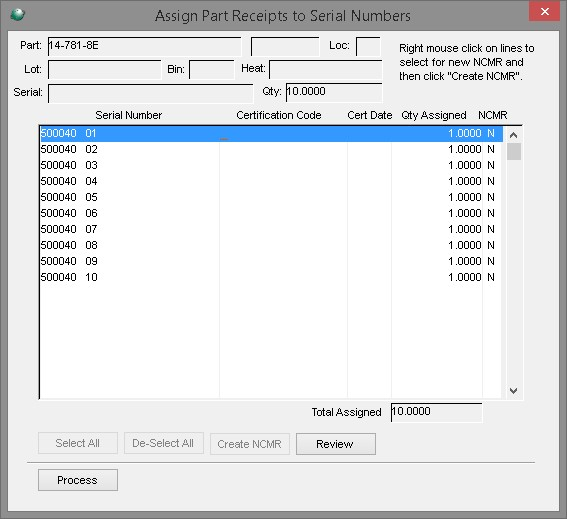The width and height of the screenshot is (567, 519).
Task: Click the Review button
Action: (336, 444)
